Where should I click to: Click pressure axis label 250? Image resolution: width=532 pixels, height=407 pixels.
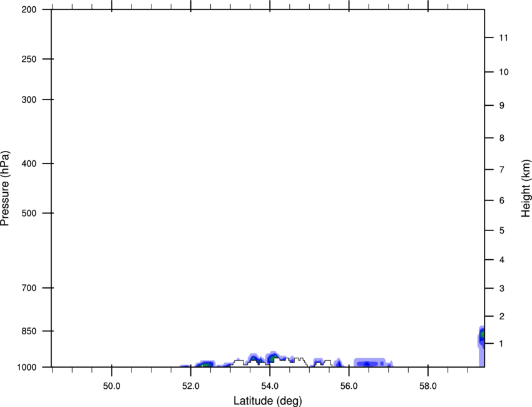tap(29, 59)
